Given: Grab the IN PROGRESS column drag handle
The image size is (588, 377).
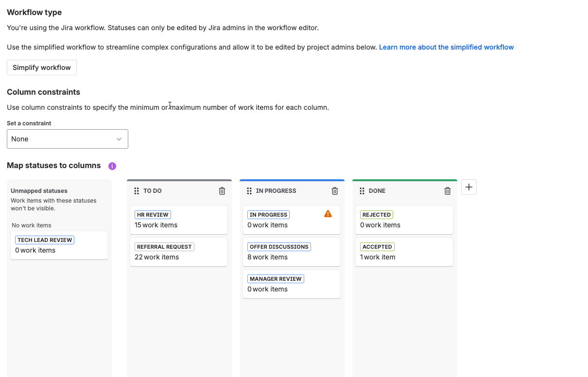Looking at the screenshot, I should [249, 191].
